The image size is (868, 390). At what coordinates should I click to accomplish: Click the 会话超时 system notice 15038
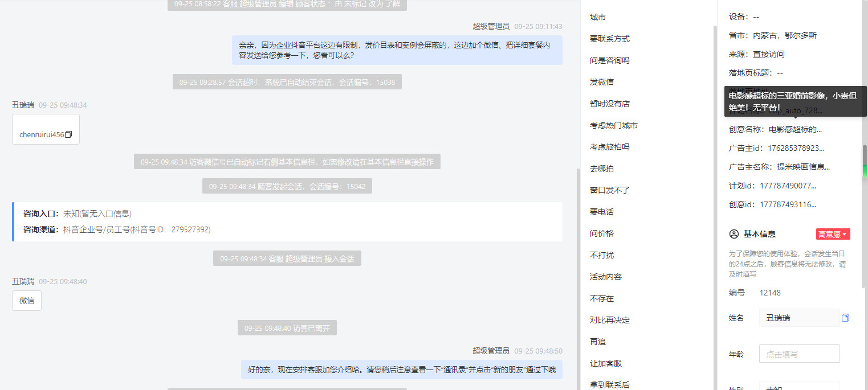tap(287, 82)
